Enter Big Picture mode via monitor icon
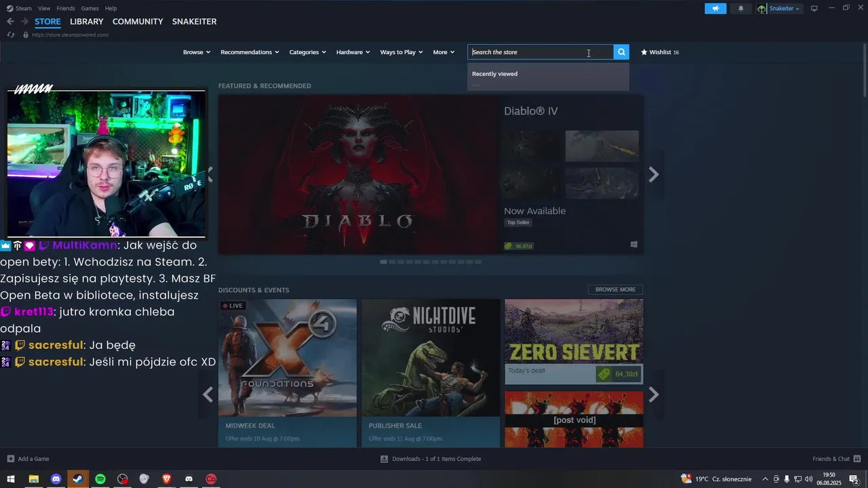This screenshot has width=868, height=488. 814,8
